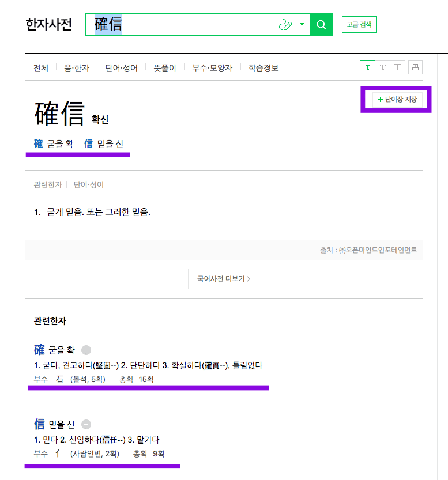Click the print icon button
This screenshot has height=480, width=448.
pos(415,67)
